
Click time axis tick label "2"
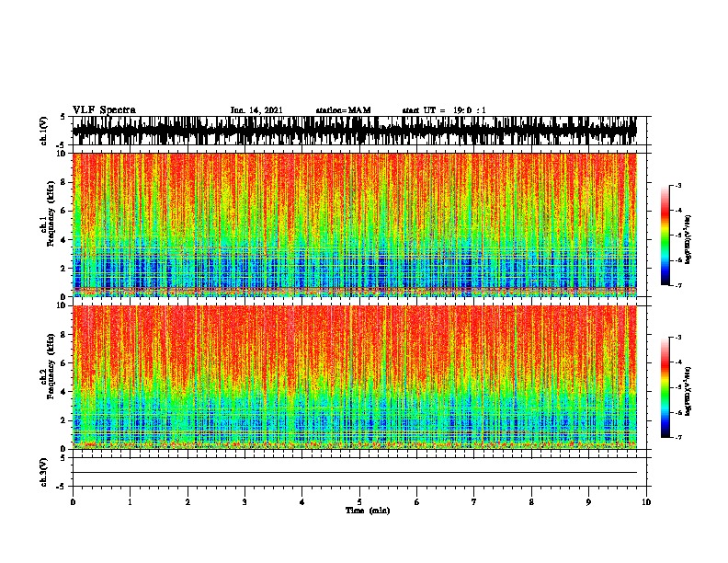[188, 502]
